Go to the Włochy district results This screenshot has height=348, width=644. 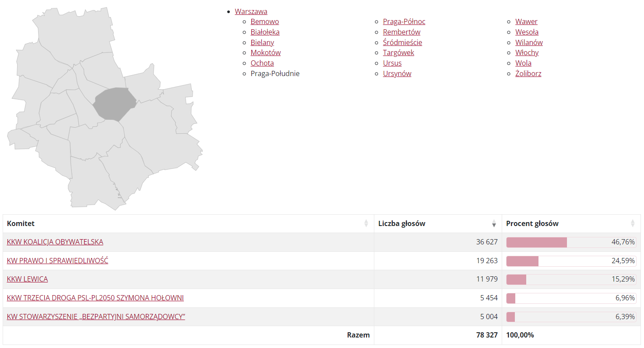527,52
